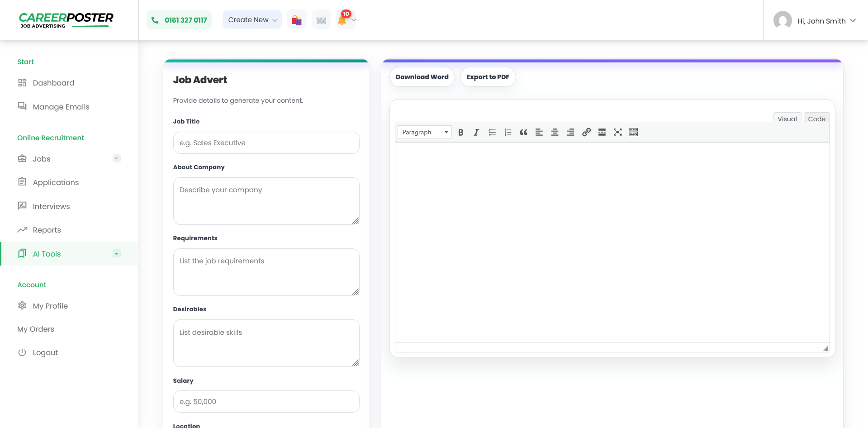Viewport: 868px width, 428px height.
Task: Open Applications in the sidebar
Action: [x=56, y=182]
